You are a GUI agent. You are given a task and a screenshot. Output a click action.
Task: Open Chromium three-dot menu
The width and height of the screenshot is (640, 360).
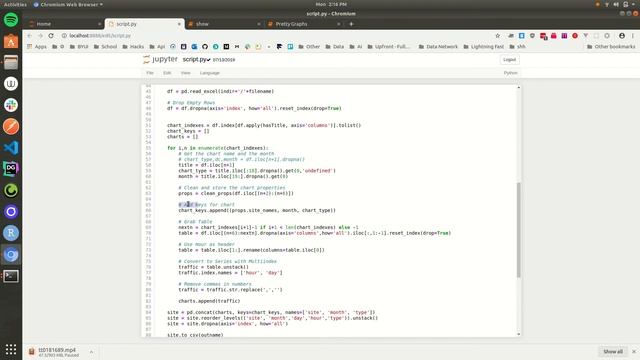coord(633,36)
